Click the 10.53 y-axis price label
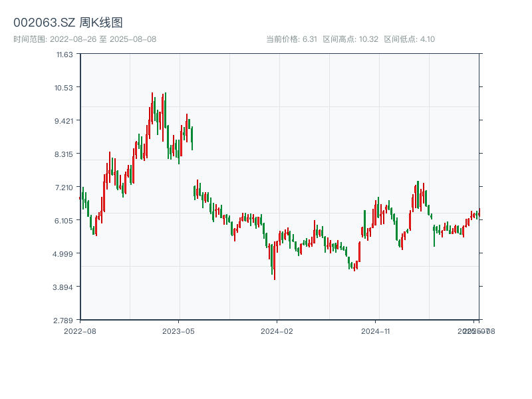532x399 pixels. pyautogui.click(x=65, y=87)
